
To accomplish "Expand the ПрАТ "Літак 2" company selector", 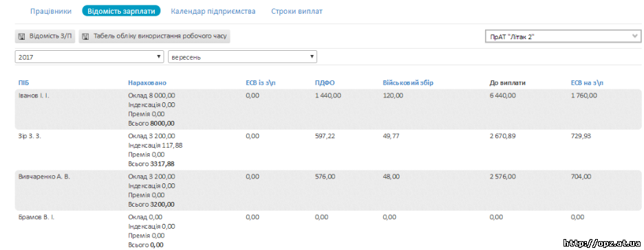I will 563,36.
